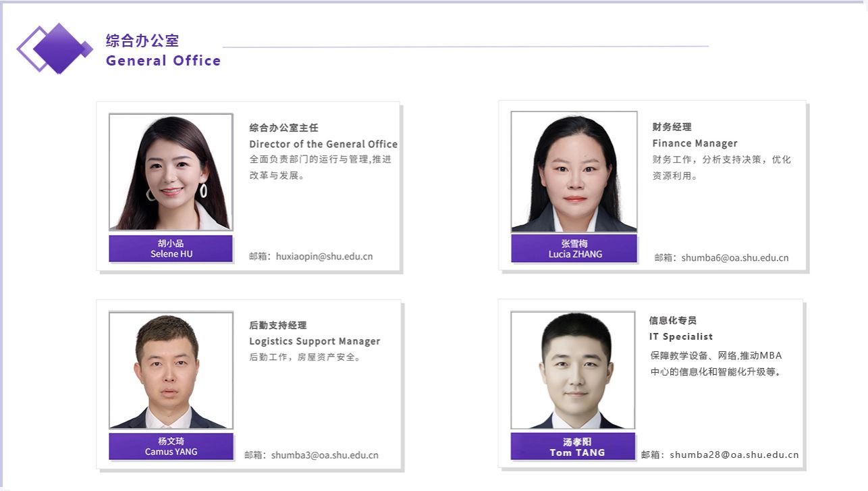Click the purple diamond logo icon

(x=55, y=48)
